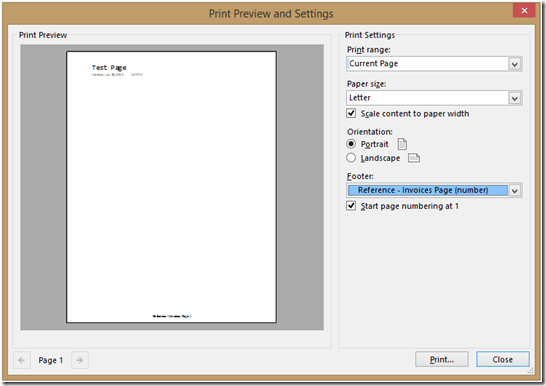Close the Print Preview and Settings dialog
The height and width of the screenshot is (386, 546).
click(524, 11)
